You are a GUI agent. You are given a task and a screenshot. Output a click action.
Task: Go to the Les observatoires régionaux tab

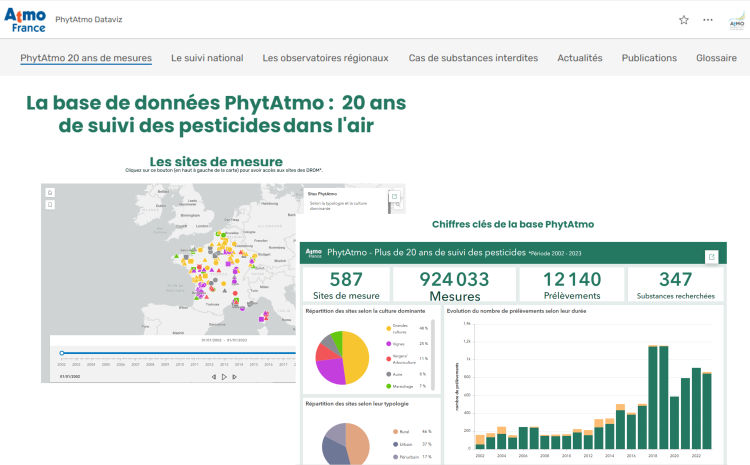[325, 58]
